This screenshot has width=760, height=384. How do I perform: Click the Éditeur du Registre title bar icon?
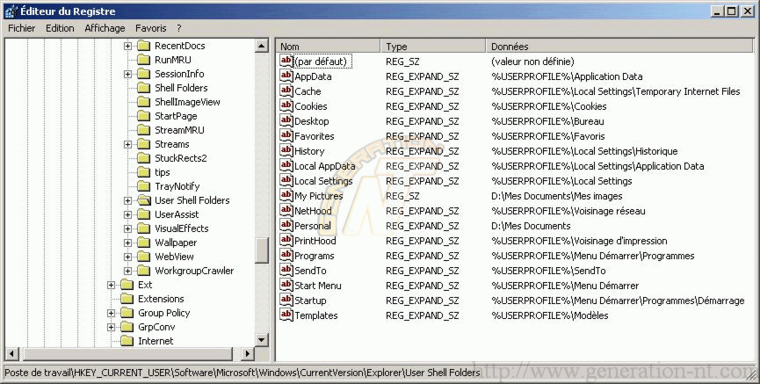[11, 11]
